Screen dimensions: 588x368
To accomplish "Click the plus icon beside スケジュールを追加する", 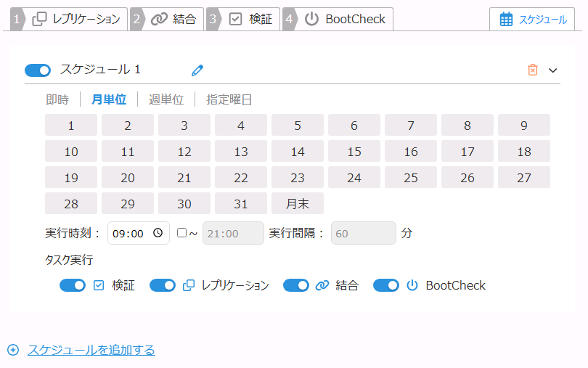I will click(13, 351).
